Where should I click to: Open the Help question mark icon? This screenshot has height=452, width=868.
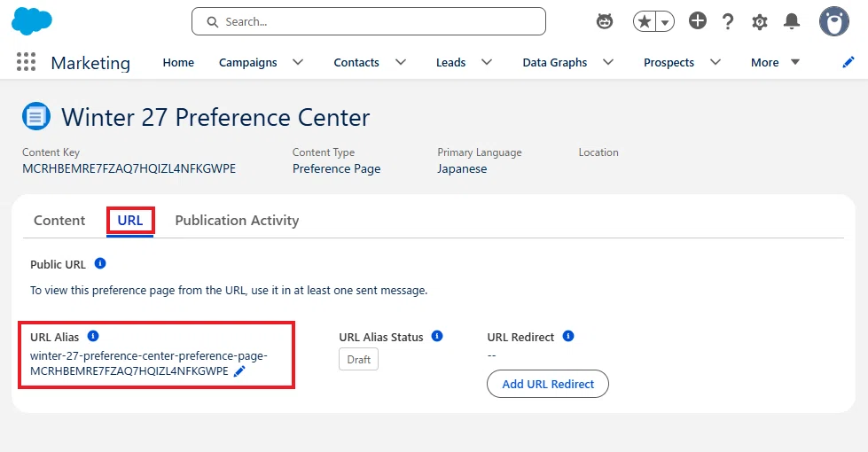coord(728,21)
